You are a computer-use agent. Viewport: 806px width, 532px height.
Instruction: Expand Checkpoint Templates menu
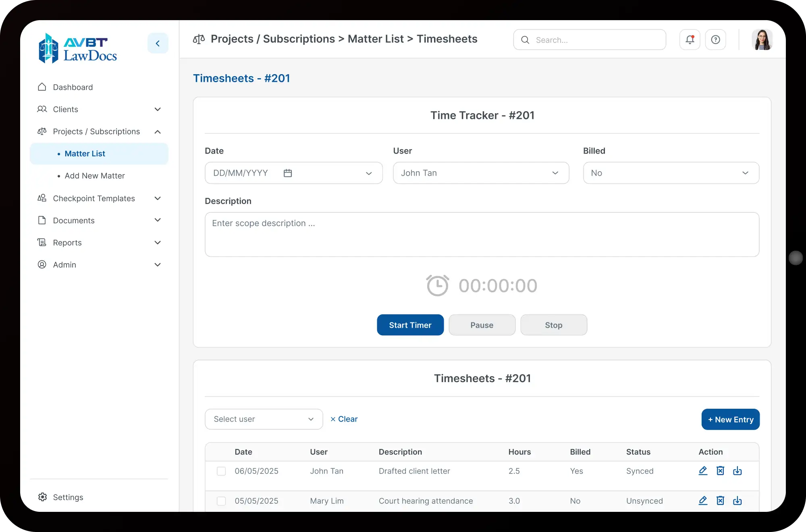pos(99,198)
